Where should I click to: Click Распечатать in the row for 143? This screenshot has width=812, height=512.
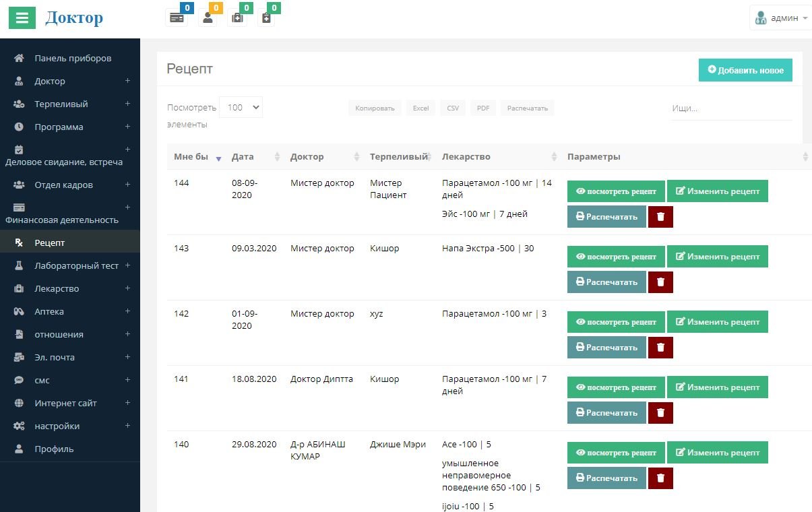click(606, 282)
